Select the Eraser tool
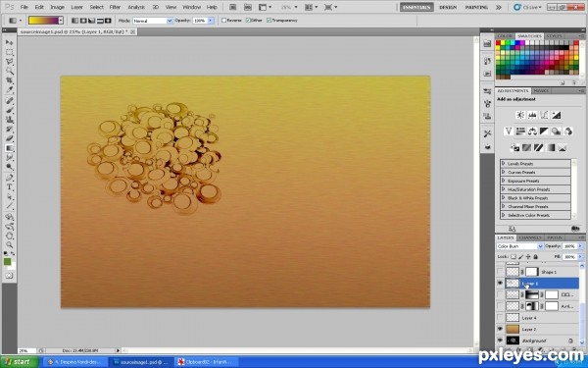Screen dimensions: 588x368 [10, 138]
